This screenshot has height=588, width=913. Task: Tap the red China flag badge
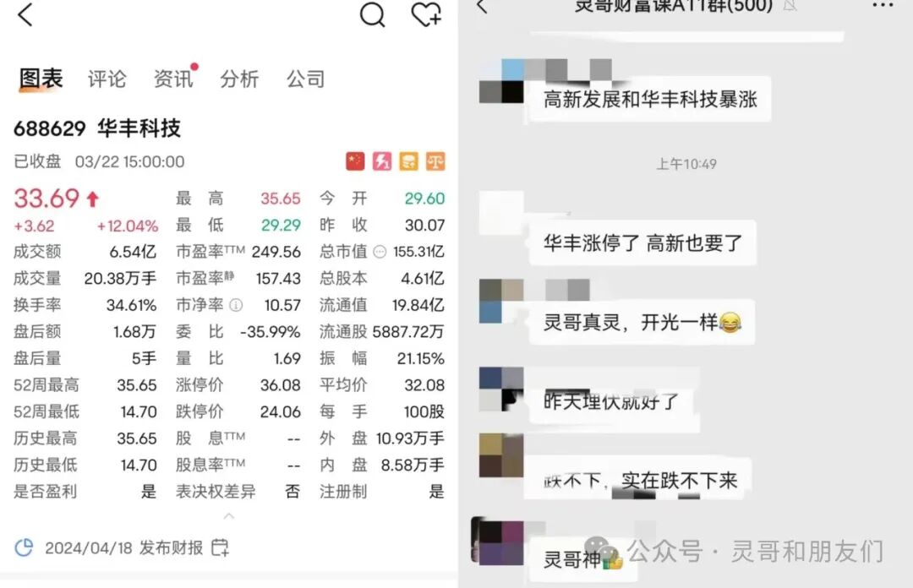coord(355,161)
